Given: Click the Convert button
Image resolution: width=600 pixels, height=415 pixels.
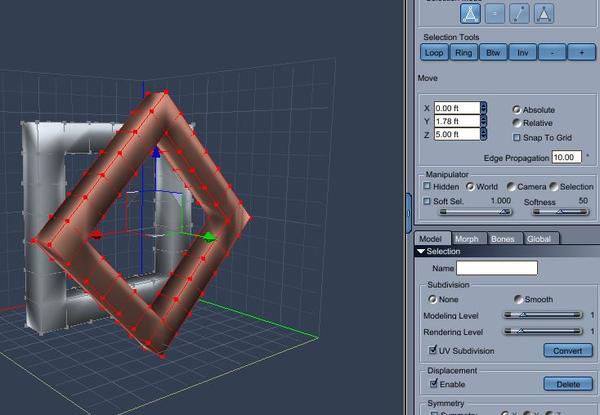Looking at the screenshot, I should 568,350.
